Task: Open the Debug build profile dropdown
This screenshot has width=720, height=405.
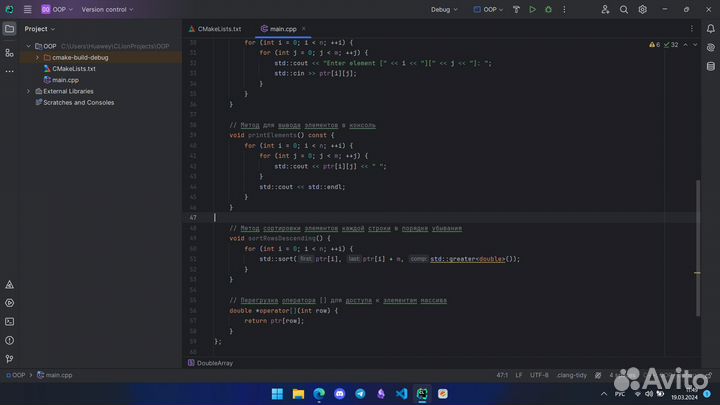Action: pyautogui.click(x=444, y=9)
